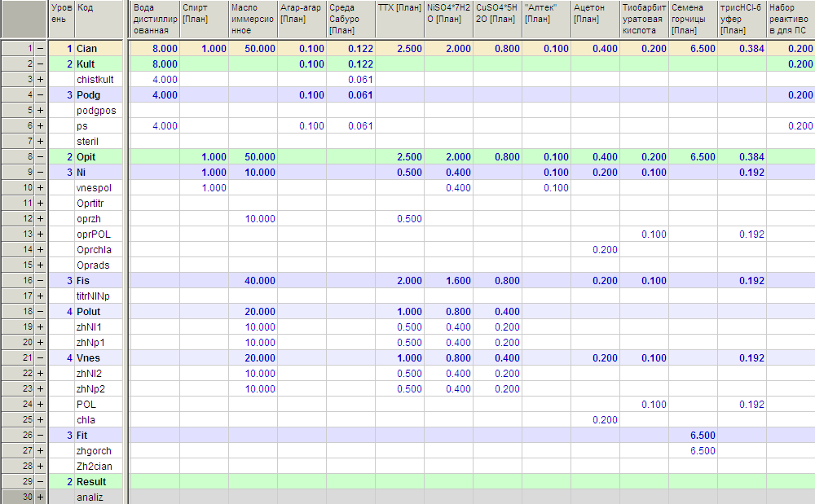Click the 'Podg' code cell
Image resolution: width=815 pixels, height=504 pixels.
[99, 95]
